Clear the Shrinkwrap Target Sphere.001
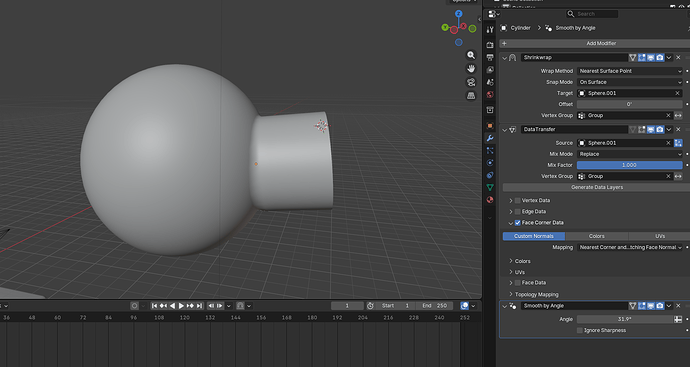The image size is (690, 367). pyautogui.click(x=678, y=93)
